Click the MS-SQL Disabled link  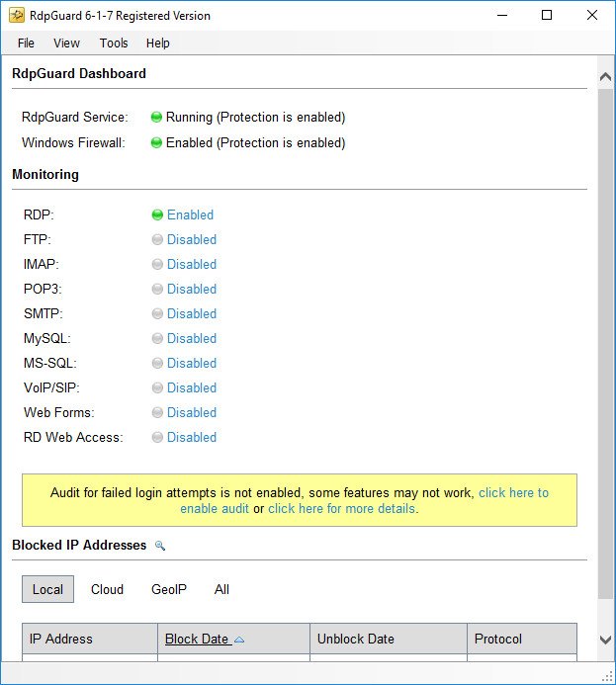(x=192, y=363)
